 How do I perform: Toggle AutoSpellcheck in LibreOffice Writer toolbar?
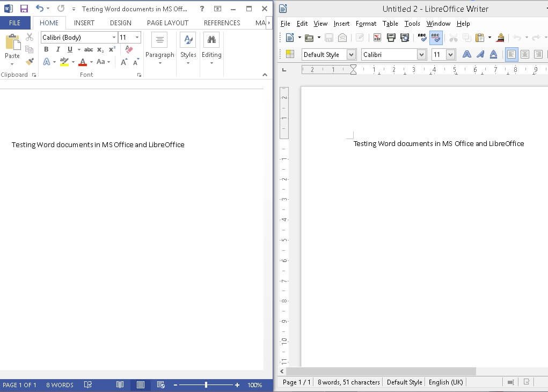click(x=436, y=38)
